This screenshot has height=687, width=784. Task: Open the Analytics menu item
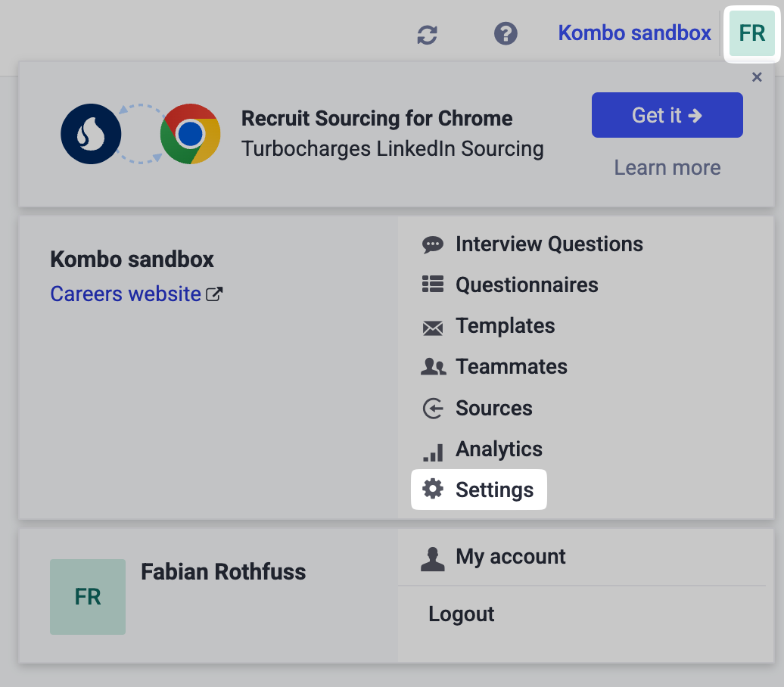point(499,449)
